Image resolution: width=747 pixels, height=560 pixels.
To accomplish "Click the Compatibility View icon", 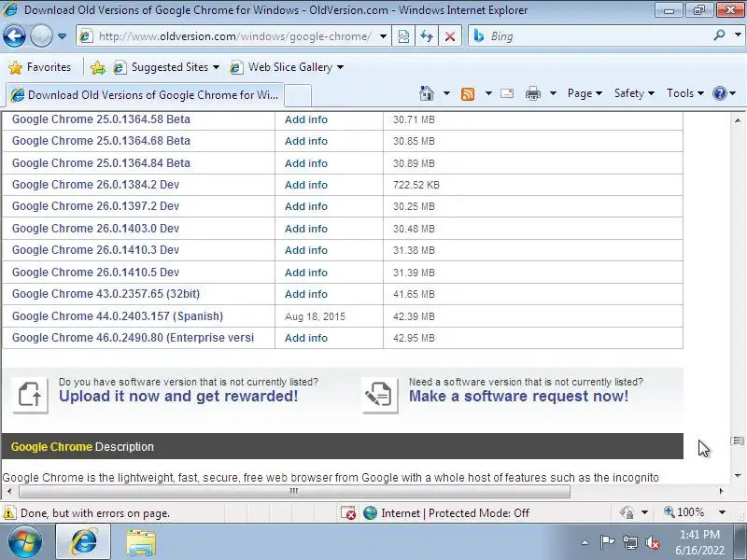I will coord(403,36).
